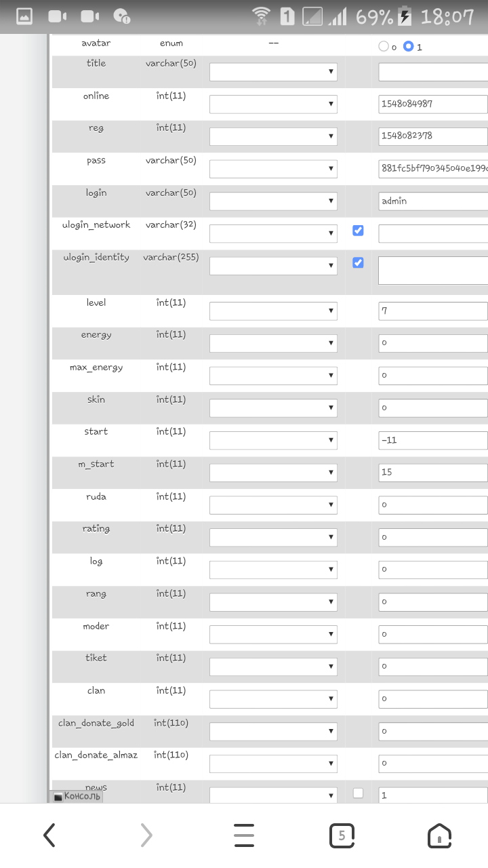Tap the browser forward arrow
This screenshot has height=868, width=488.
coord(146,836)
